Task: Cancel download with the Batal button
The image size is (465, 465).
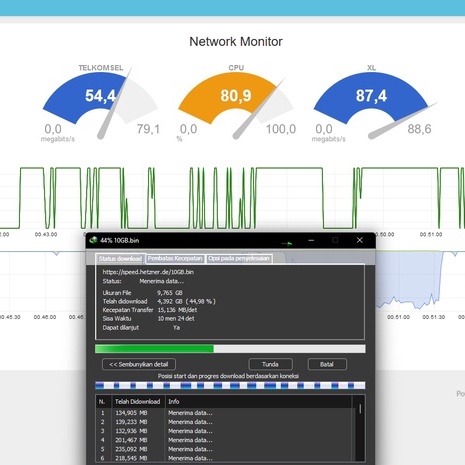Action: coord(327,364)
